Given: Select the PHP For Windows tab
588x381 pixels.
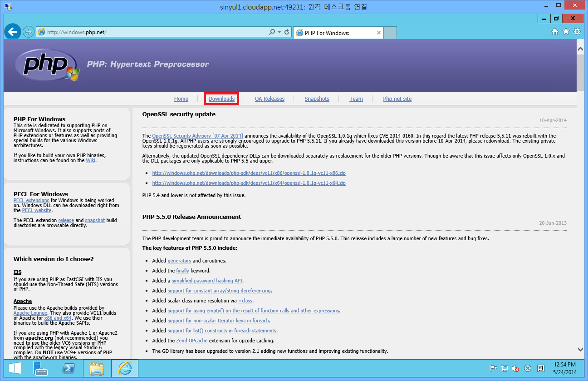Looking at the screenshot, I should point(338,33).
